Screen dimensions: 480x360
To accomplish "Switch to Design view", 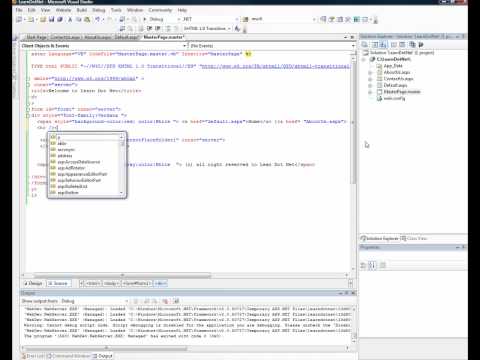I will click(33, 283).
